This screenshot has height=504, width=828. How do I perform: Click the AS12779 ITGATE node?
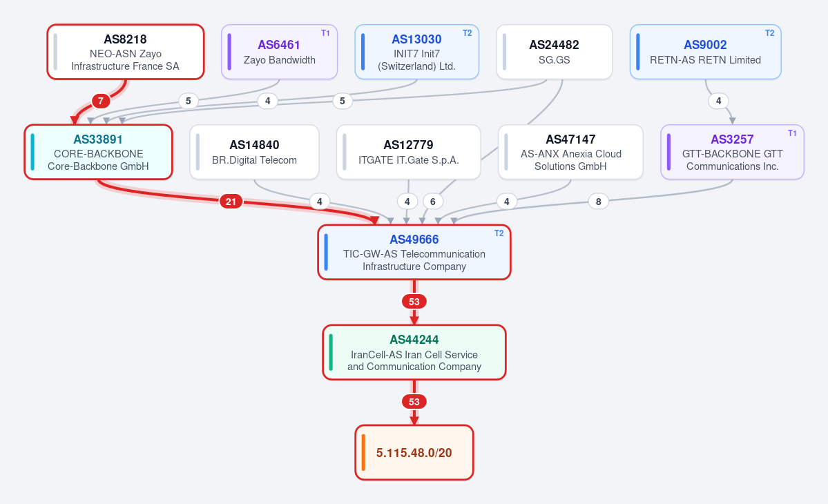click(x=409, y=152)
